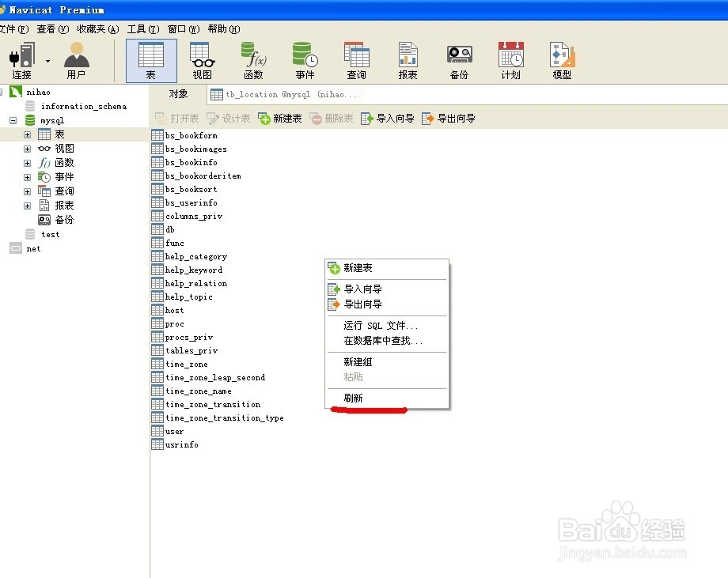Click the 新建表 button in object toolbar
Viewport: 728px width, 578px height.
point(280,119)
